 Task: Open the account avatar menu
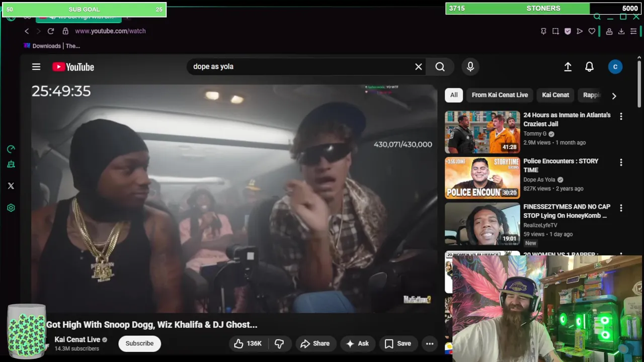[615, 67]
